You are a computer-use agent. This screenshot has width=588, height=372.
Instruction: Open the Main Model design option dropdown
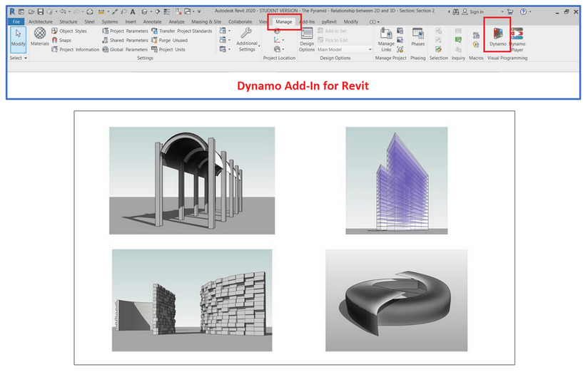pos(345,50)
